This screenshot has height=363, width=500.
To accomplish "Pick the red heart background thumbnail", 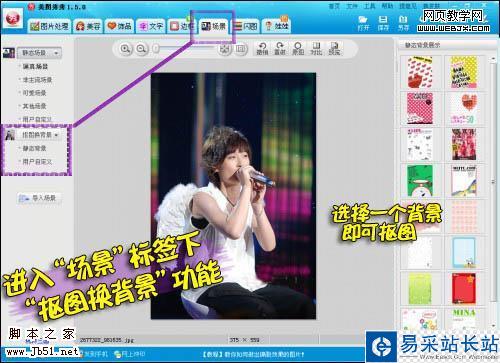I will click(x=464, y=108).
